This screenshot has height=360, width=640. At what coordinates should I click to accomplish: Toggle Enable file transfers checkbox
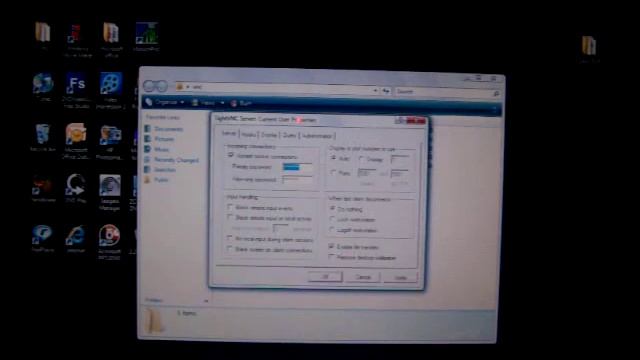point(331,247)
